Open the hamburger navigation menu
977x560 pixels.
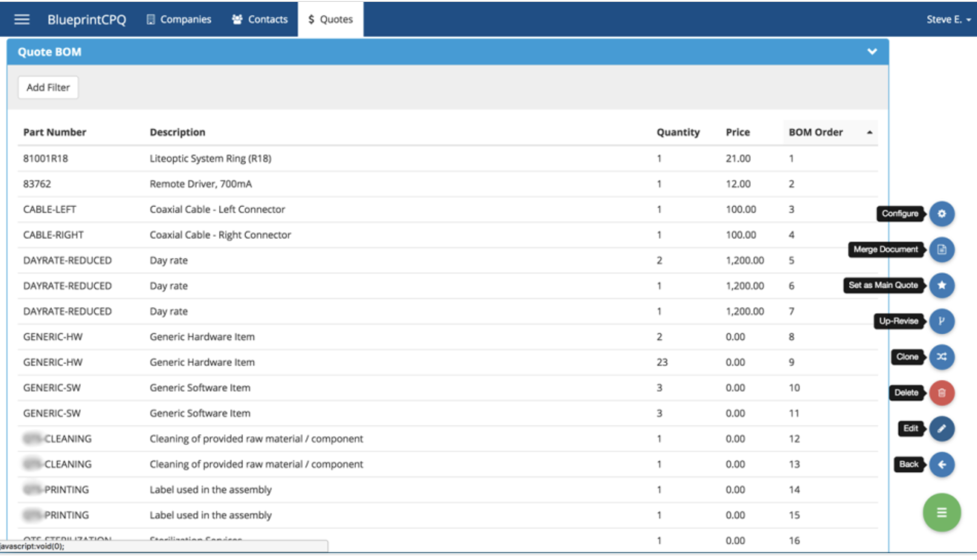click(x=22, y=19)
